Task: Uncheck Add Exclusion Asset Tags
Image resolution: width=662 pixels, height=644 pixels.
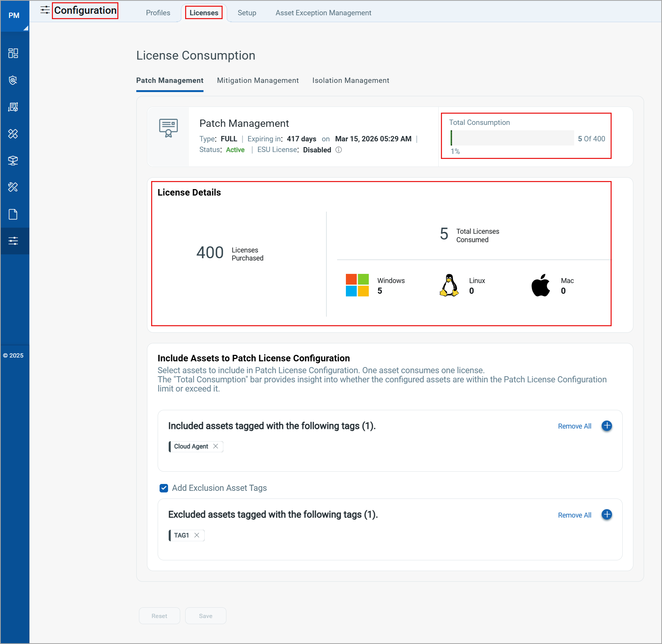Action: 163,488
